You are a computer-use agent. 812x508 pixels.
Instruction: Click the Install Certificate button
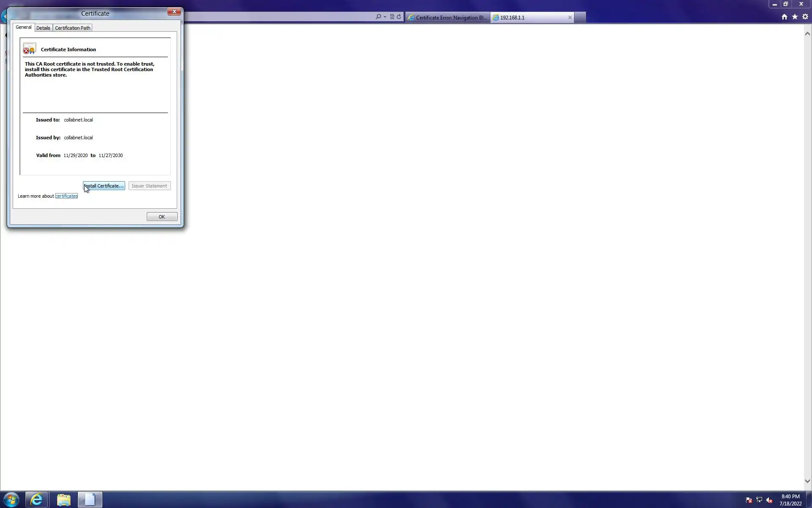(x=104, y=186)
